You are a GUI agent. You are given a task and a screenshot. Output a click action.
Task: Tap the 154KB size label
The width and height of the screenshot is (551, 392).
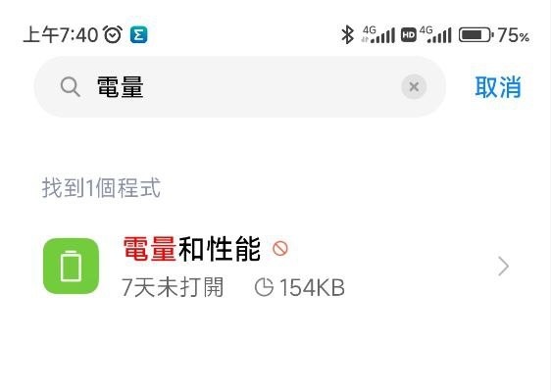click(312, 288)
